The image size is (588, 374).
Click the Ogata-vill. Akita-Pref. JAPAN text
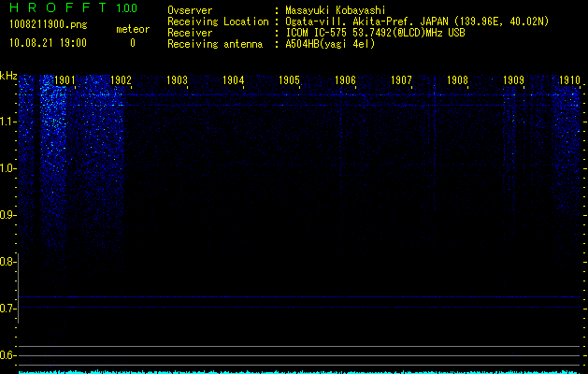(366, 22)
